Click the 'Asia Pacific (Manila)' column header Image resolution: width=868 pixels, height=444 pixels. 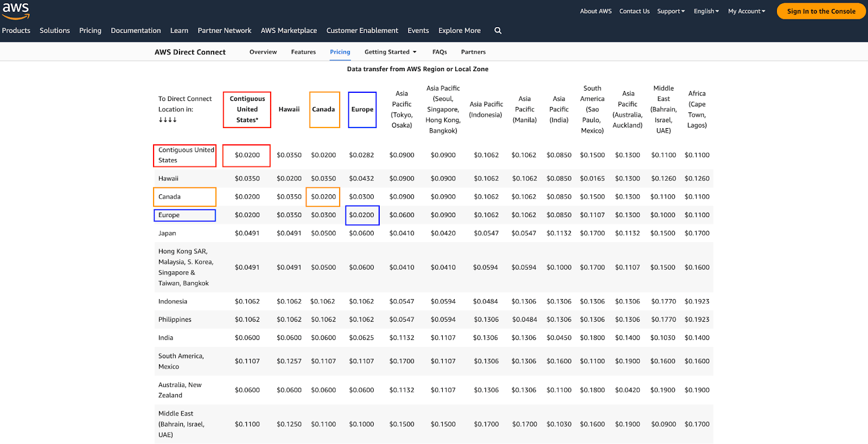click(525, 110)
